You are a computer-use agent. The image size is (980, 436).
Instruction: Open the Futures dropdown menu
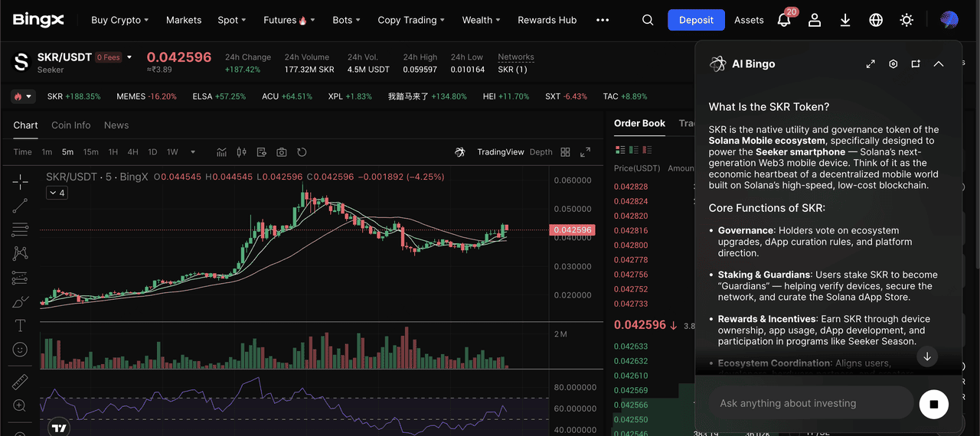(289, 21)
